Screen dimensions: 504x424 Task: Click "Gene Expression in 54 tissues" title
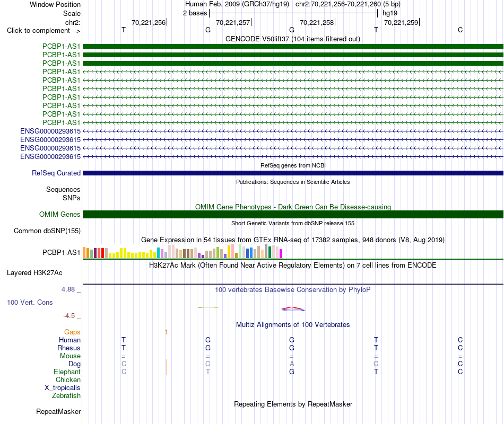click(x=293, y=240)
